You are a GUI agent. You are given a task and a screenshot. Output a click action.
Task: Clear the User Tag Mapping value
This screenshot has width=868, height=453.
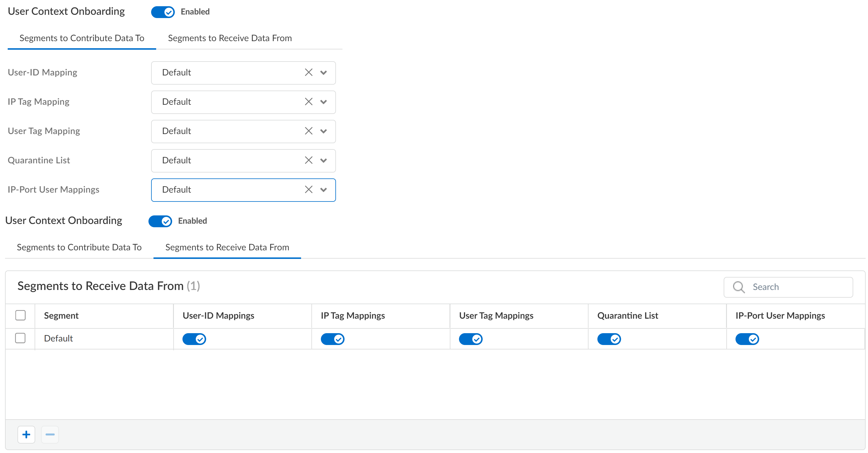tap(308, 131)
